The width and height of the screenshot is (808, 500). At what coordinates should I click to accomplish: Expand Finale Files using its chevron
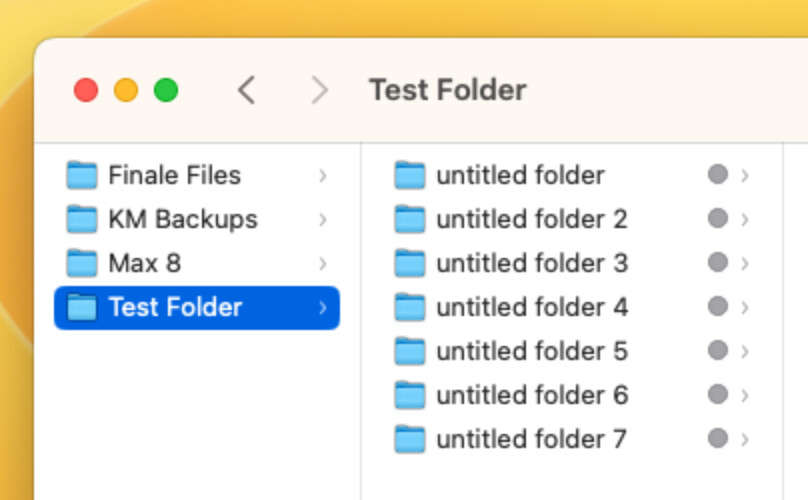pos(323,176)
